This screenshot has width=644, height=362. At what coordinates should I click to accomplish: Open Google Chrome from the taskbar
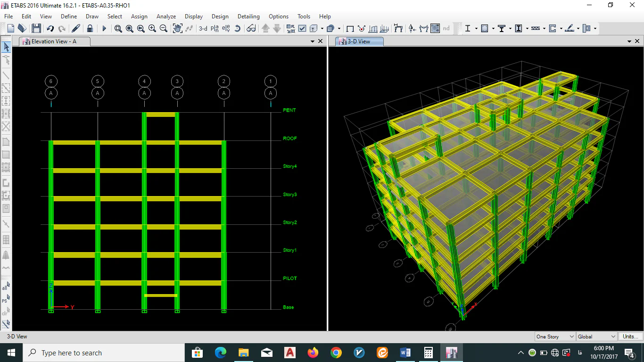(336, 353)
